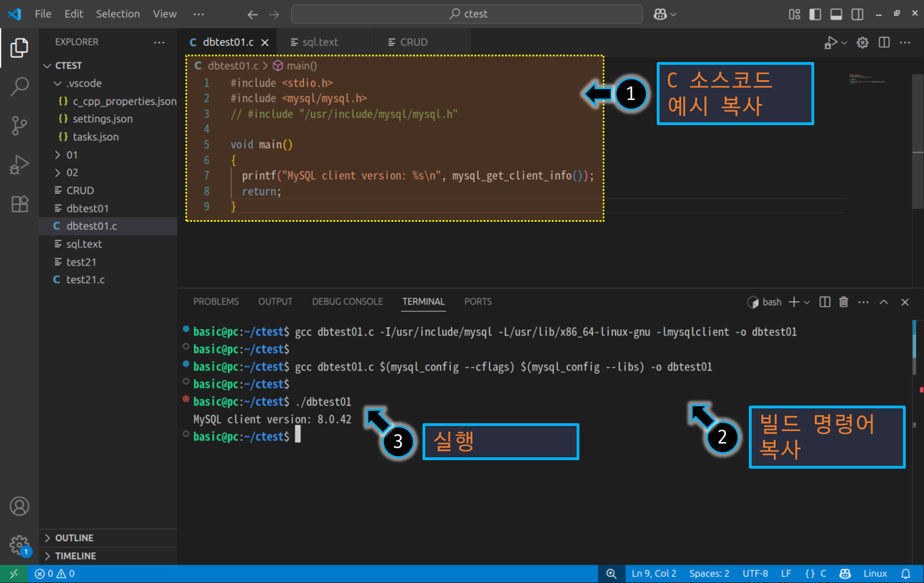Switch to the OUTPUT panel tab
This screenshot has height=583, width=924.
(275, 302)
